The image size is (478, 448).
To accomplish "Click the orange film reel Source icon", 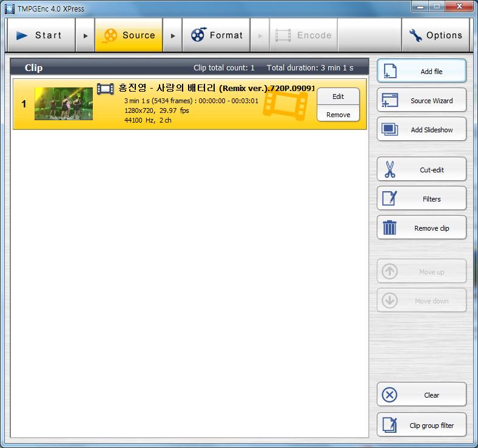I will (110, 35).
